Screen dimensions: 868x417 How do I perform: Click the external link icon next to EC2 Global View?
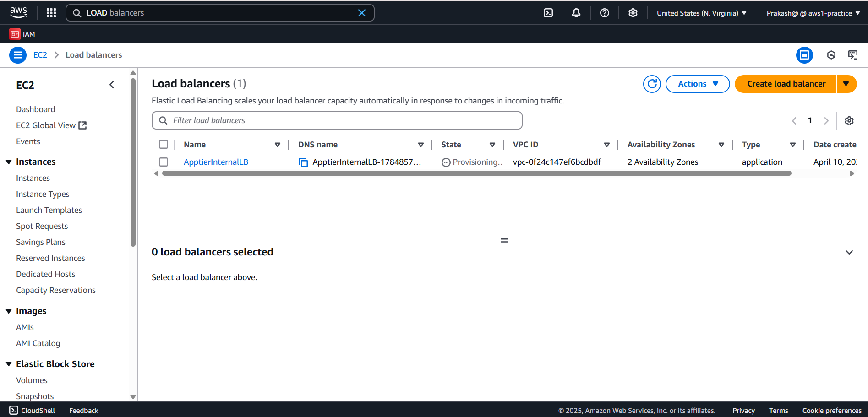pos(82,125)
